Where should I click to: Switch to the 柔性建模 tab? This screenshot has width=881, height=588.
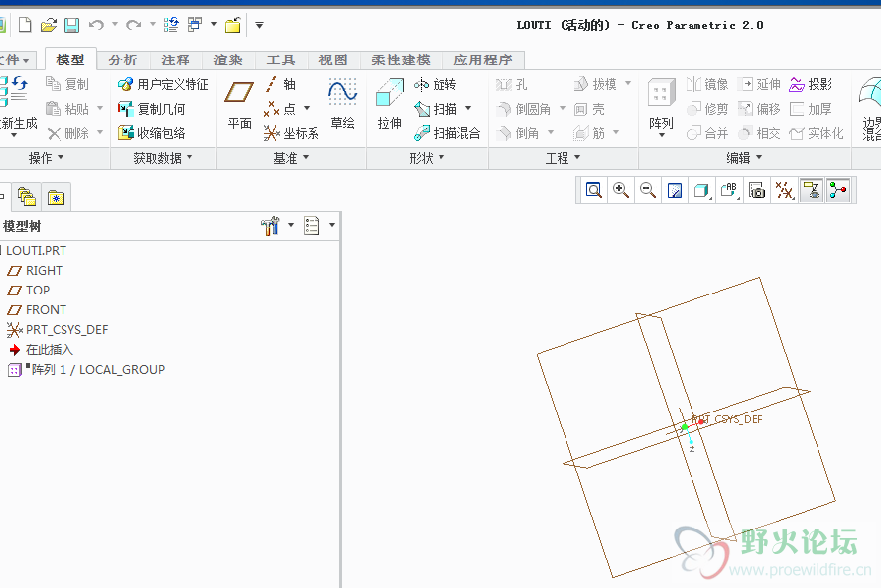(401, 60)
